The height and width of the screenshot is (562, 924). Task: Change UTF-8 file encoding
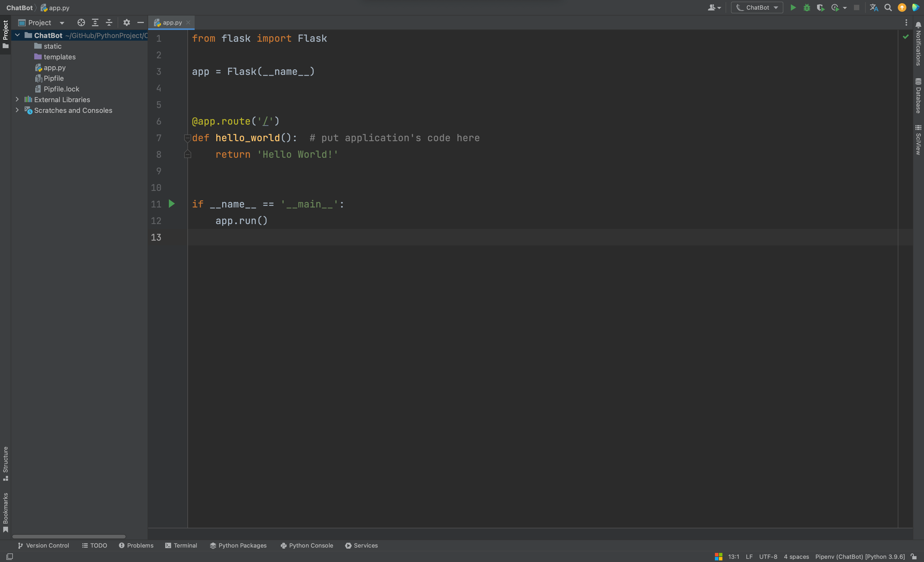(x=768, y=557)
